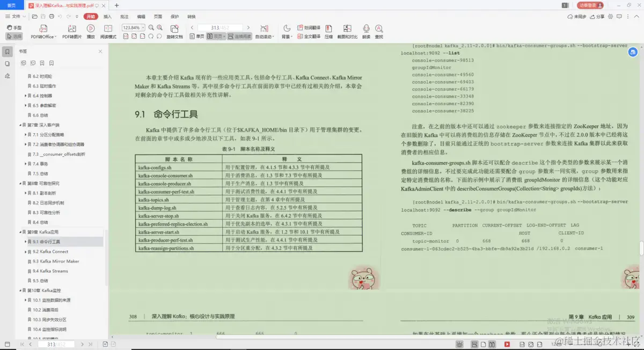Click status bar page field 313/452
This screenshot has height=350, width=644.
(x=57, y=344)
